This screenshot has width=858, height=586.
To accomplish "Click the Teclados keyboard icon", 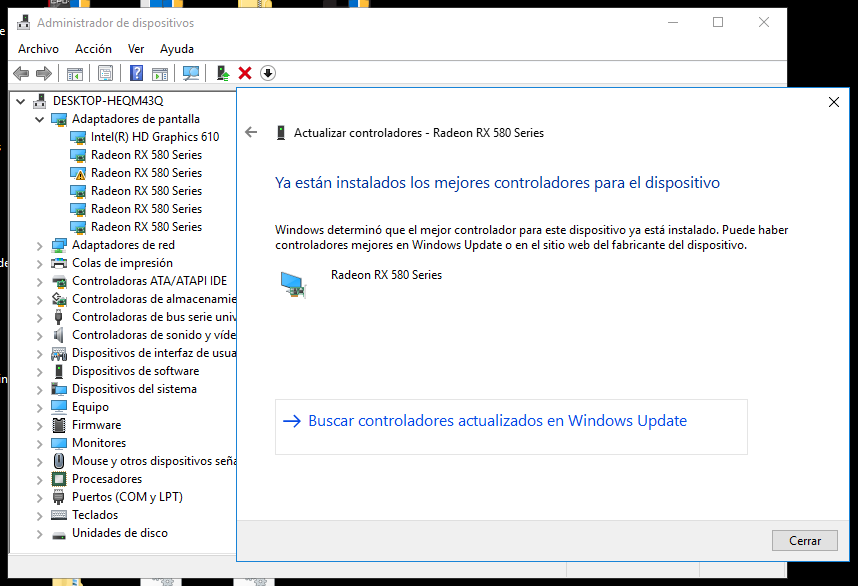I will coord(59,515).
